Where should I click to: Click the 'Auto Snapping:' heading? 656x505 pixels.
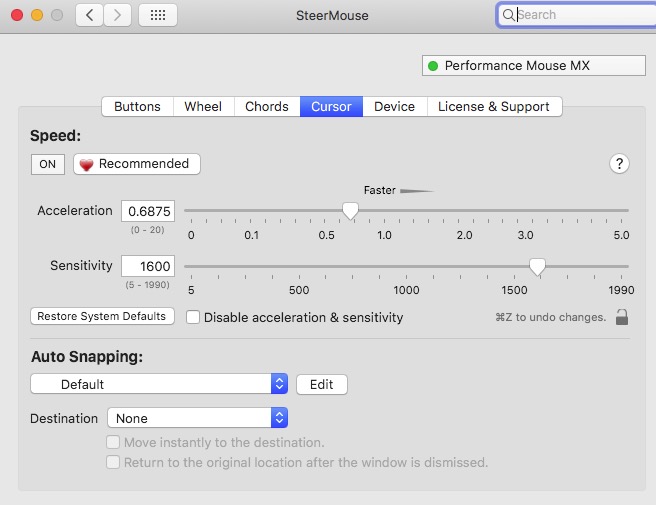click(87, 357)
